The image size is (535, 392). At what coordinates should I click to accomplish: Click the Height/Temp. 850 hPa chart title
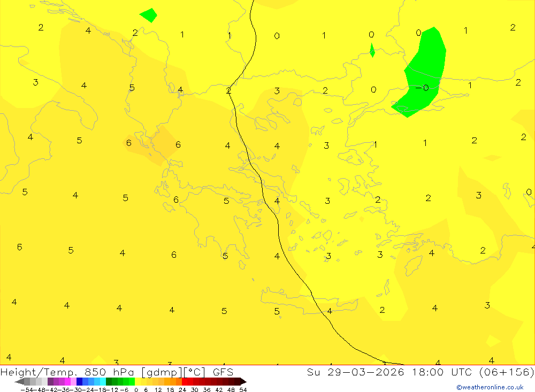click(x=117, y=372)
